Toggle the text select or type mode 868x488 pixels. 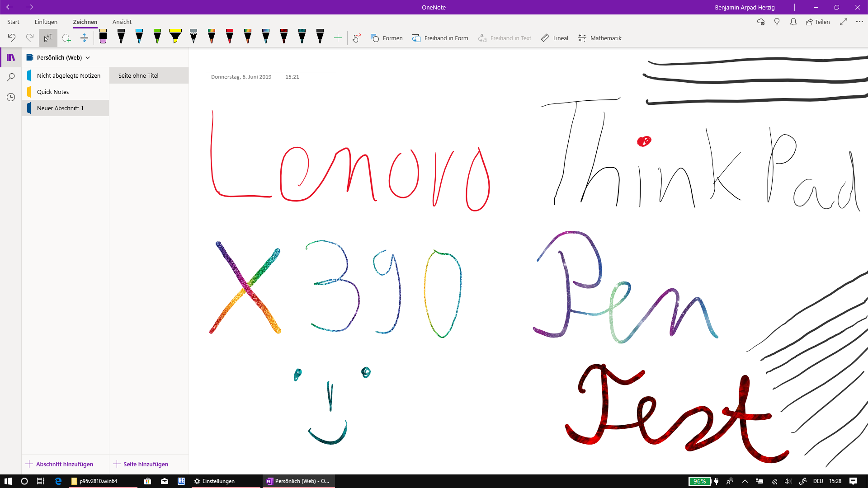tap(48, 38)
